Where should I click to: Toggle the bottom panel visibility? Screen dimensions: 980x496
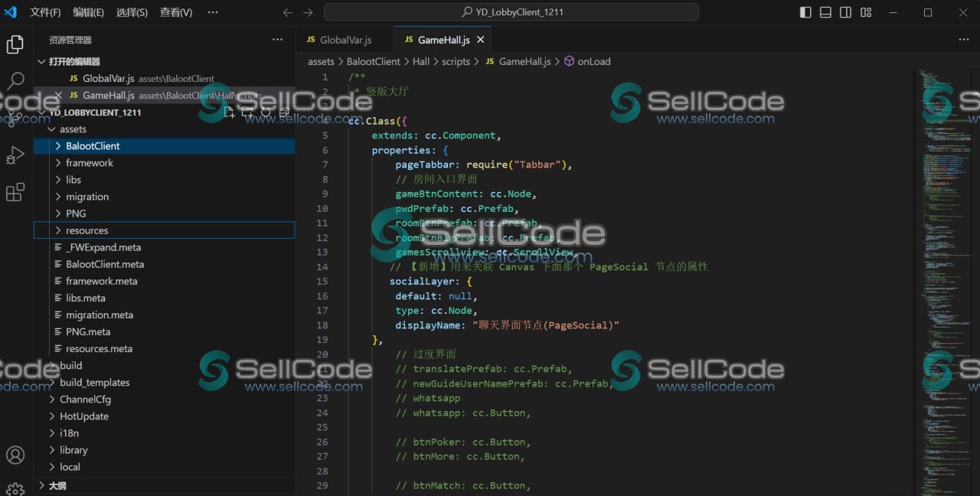(x=825, y=12)
